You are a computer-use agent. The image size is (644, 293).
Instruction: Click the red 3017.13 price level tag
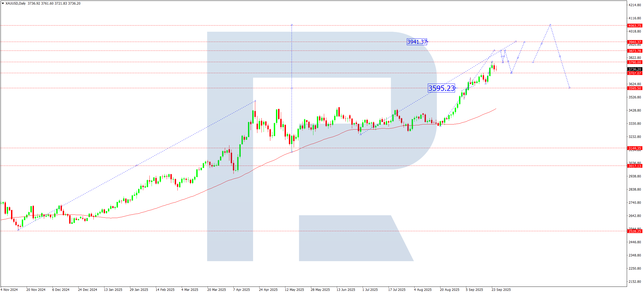click(x=635, y=166)
